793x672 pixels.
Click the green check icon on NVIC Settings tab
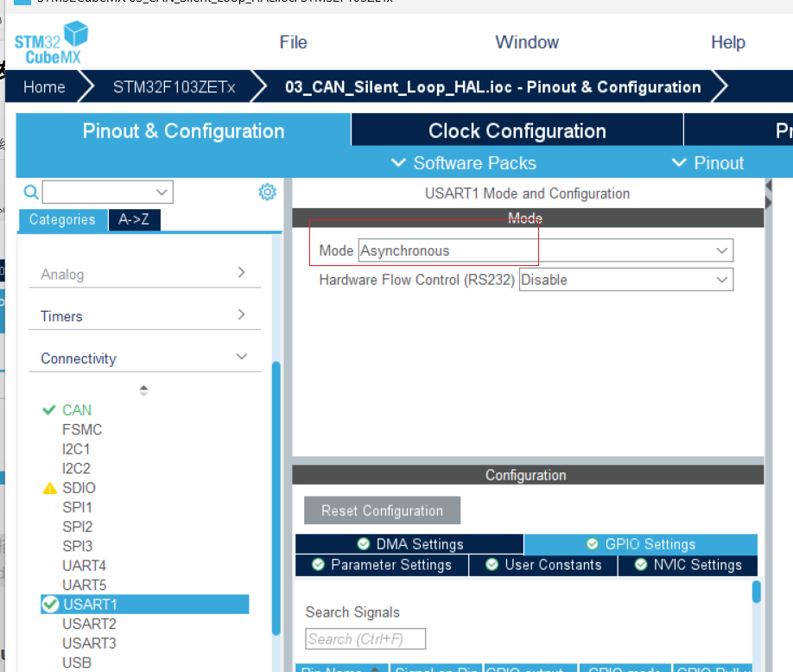click(x=641, y=565)
